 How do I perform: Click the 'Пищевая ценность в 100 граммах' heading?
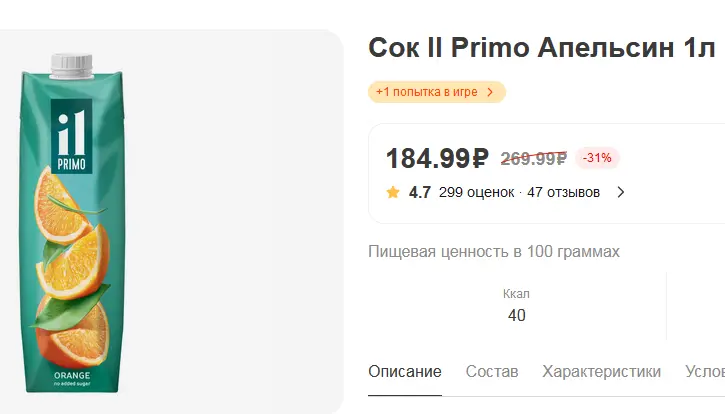pos(494,252)
